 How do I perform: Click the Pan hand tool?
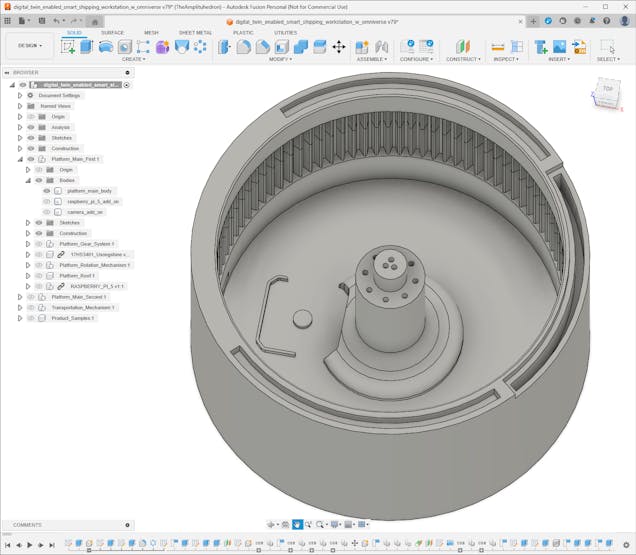tap(297, 524)
